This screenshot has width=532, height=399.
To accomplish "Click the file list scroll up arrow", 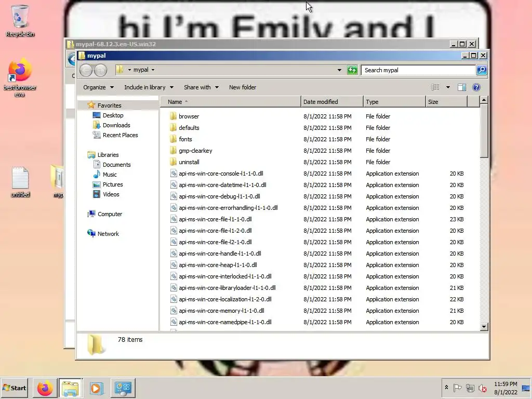I will (x=484, y=100).
